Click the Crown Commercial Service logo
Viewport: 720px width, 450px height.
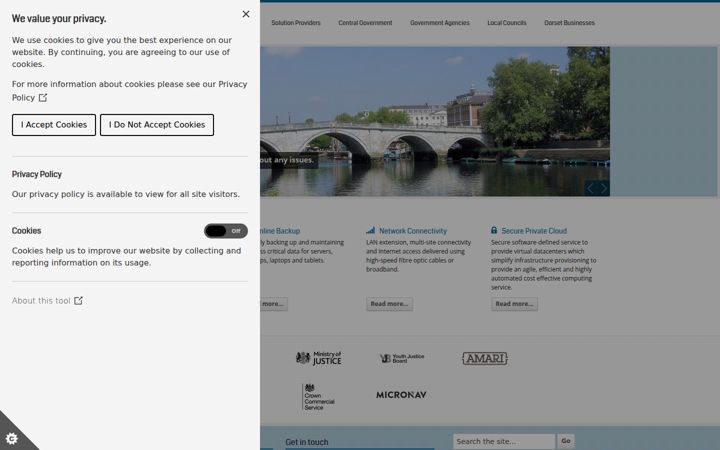tap(319, 397)
